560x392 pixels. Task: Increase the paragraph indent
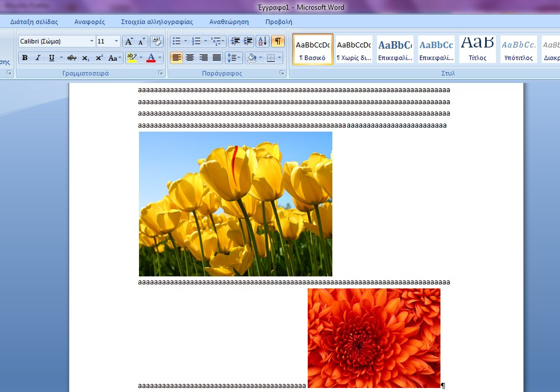[248, 41]
